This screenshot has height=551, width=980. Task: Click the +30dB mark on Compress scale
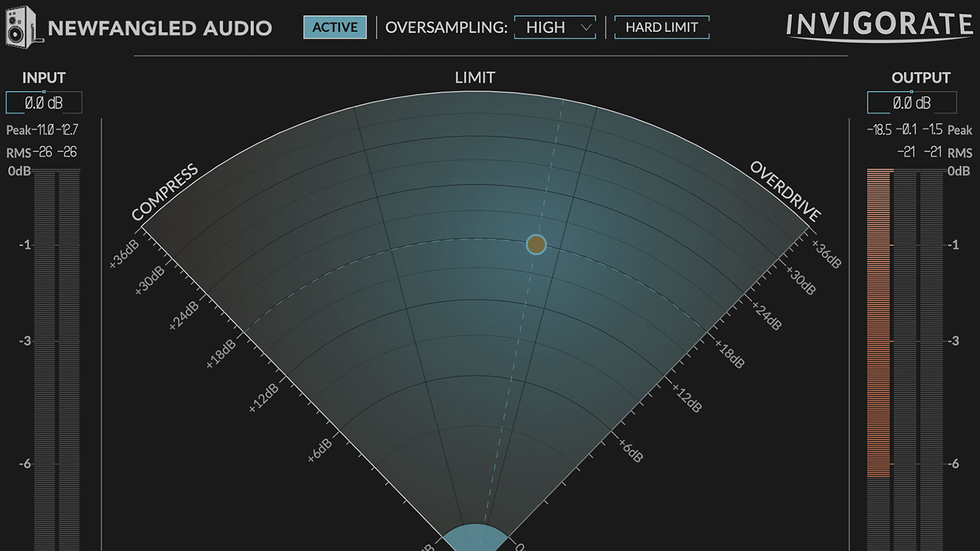[150, 281]
